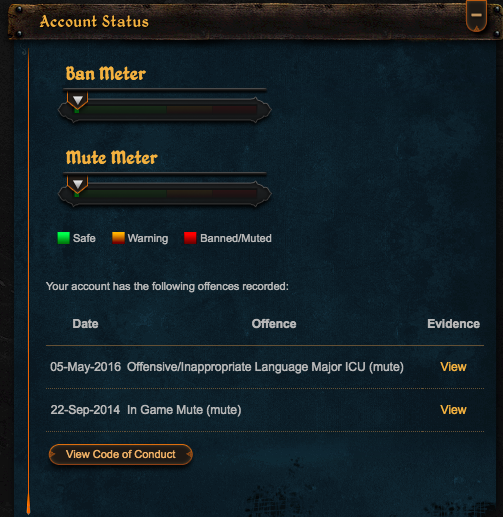Image resolution: width=503 pixels, height=517 pixels.
Task: Open the View Code of Conduct button
Action: coord(121,454)
